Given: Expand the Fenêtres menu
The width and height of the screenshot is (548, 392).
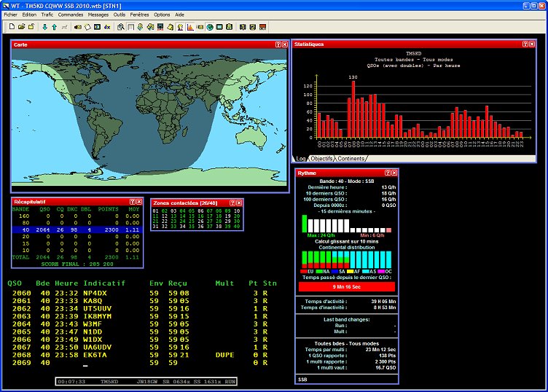Looking at the screenshot, I should 139,15.
